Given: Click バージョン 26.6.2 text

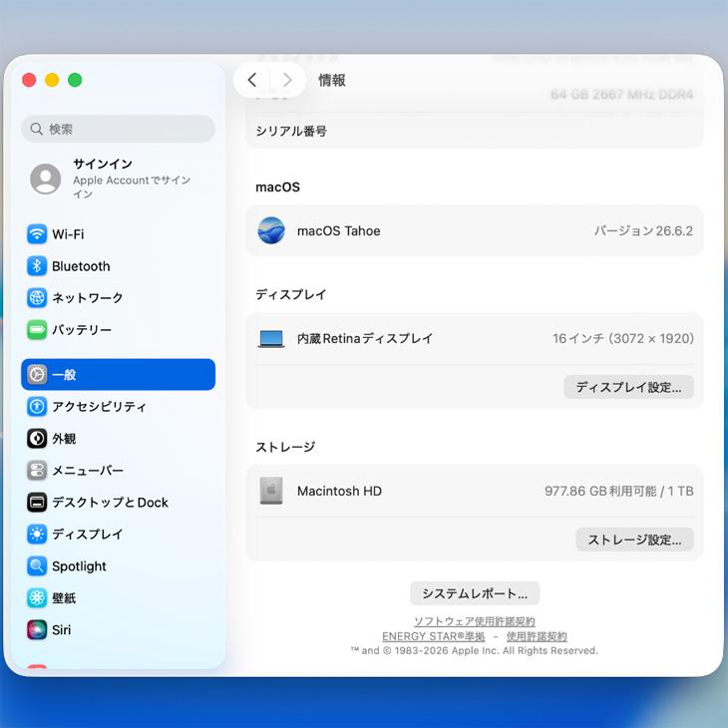Looking at the screenshot, I should (643, 230).
